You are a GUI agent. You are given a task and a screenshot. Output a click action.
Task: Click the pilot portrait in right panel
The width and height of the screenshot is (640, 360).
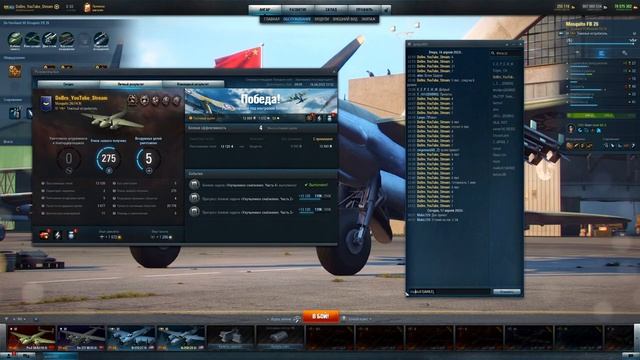(571, 129)
